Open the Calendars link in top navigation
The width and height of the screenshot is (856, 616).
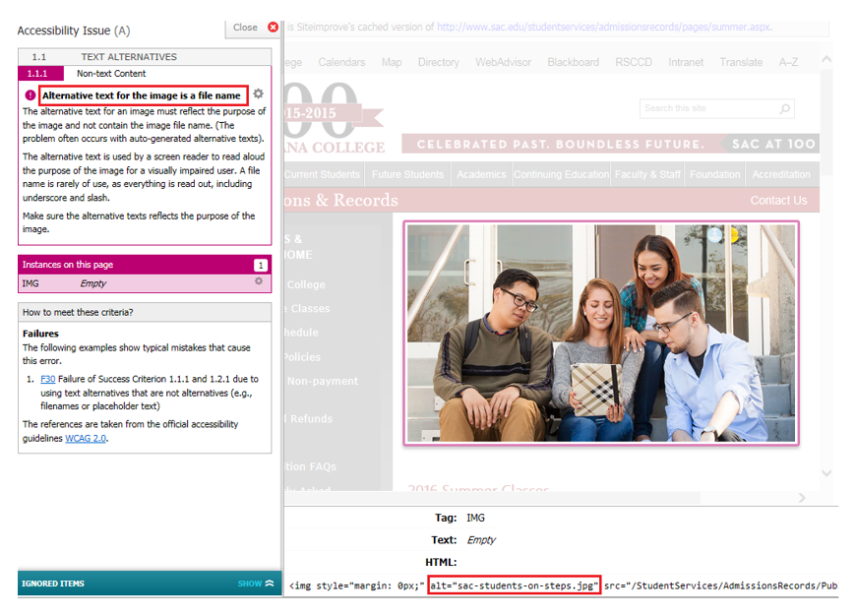click(x=341, y=62)
